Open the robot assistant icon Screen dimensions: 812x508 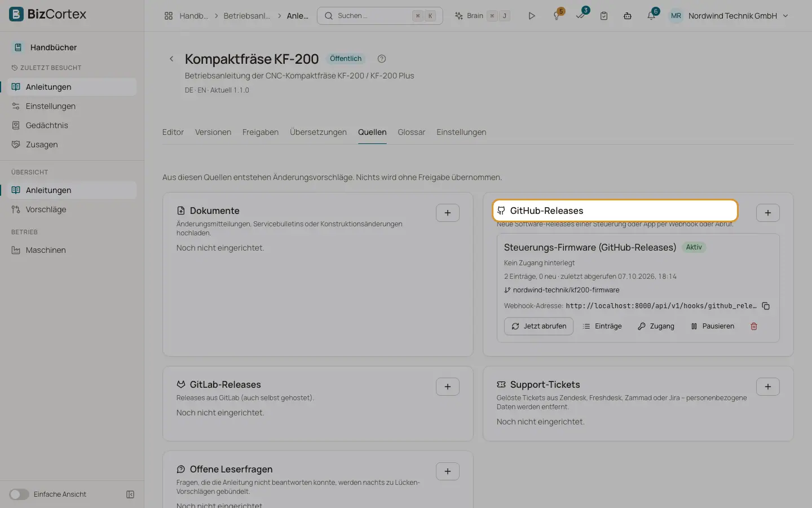click(x=628, y=16)
